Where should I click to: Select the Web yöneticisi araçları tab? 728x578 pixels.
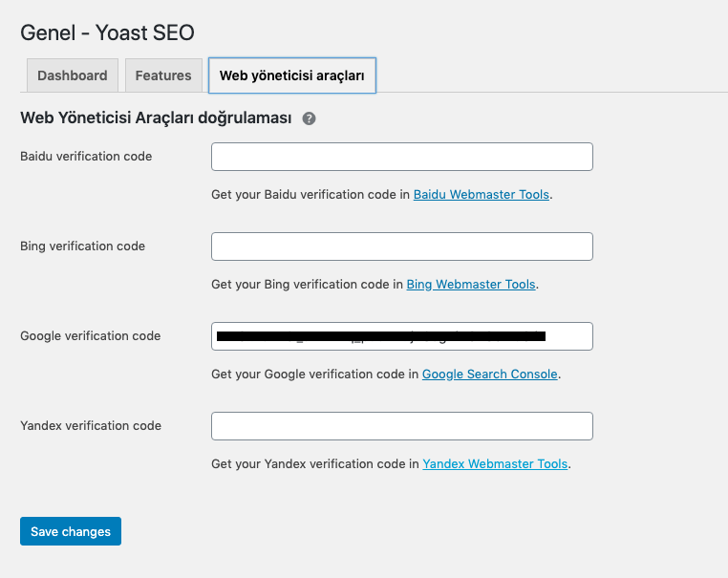coord(292,75)
